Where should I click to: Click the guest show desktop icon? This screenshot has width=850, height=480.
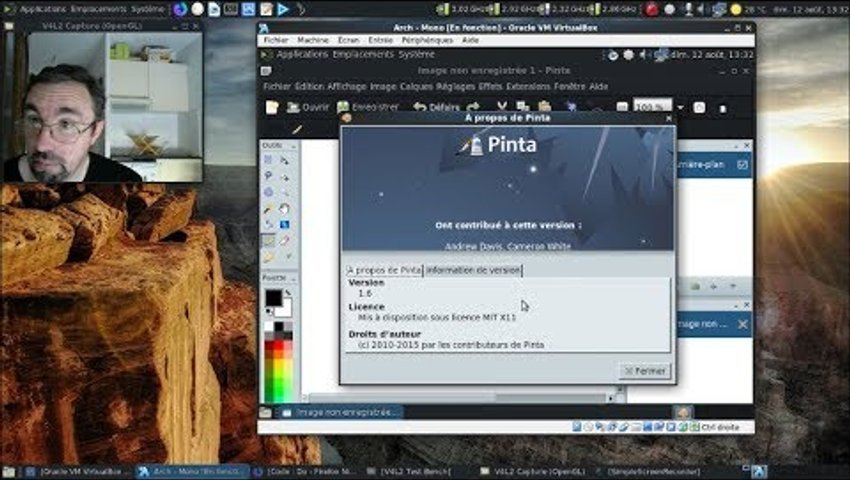click(x=265, y=413)
